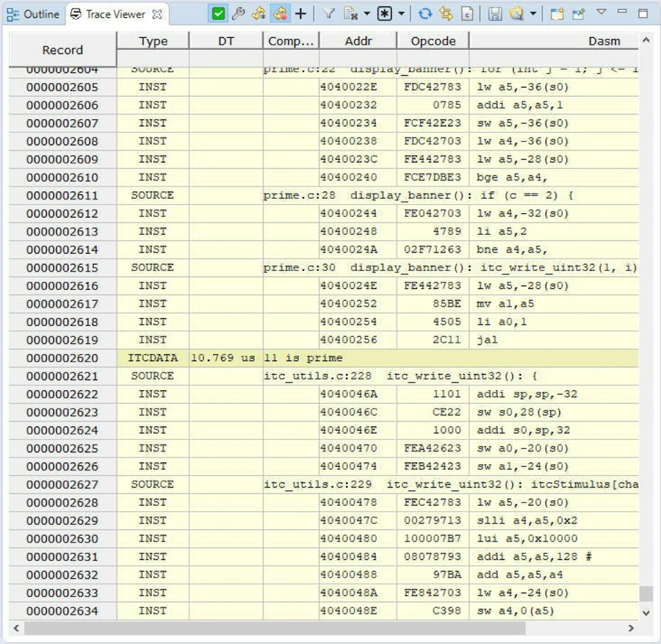Viewport: 661px width, 644px height.
Task: Click the plus add icon in toolbar
Action: (300, 14)
